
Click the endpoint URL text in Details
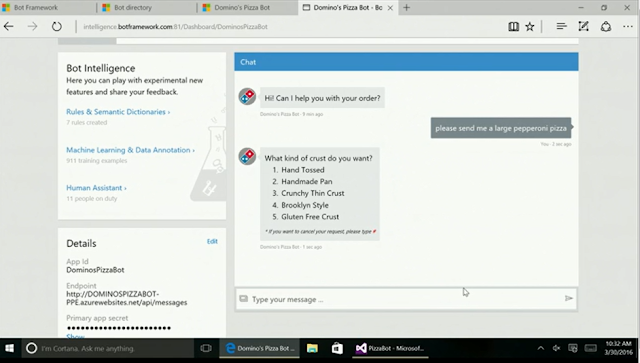[x=127, y=298]
